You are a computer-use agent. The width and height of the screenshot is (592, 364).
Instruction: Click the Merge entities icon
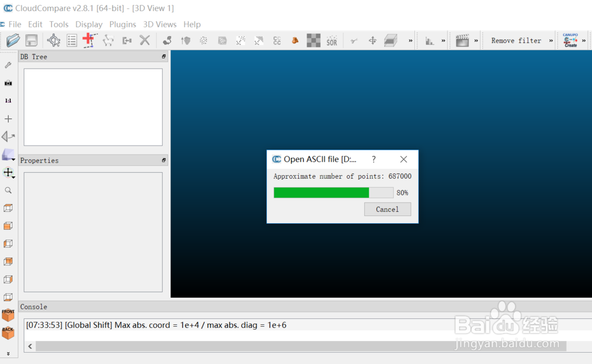(x=127, y=40)
